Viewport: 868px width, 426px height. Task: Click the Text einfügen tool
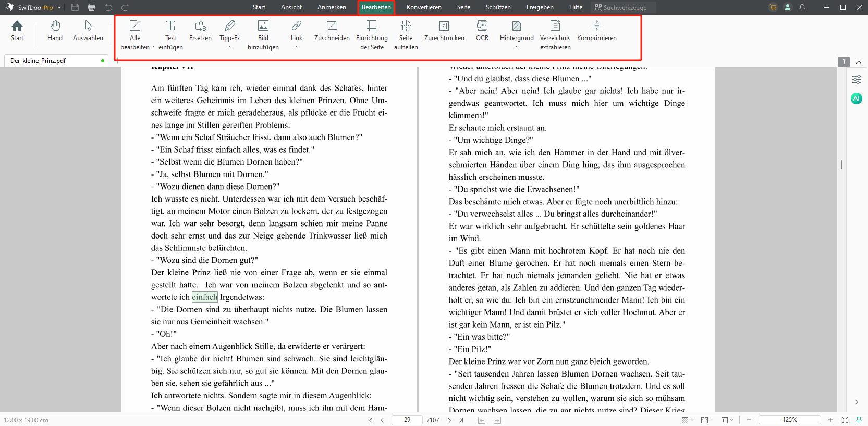coord(171,35)
